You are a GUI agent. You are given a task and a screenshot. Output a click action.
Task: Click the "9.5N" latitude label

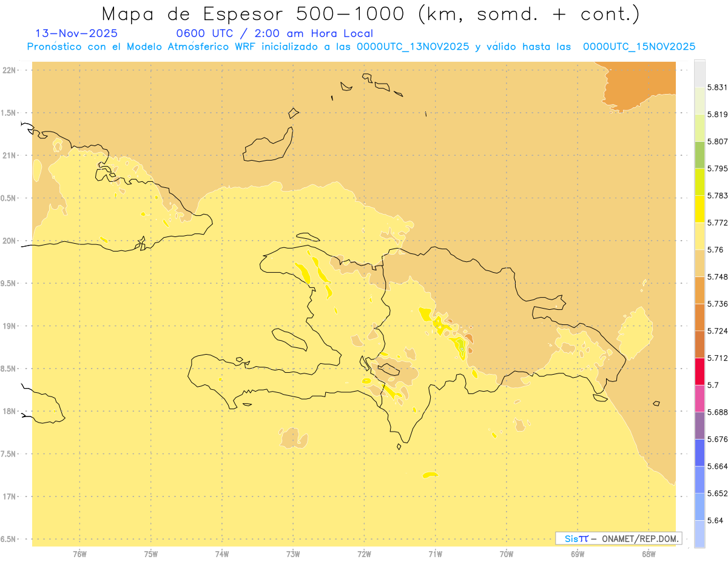point(9,283)
